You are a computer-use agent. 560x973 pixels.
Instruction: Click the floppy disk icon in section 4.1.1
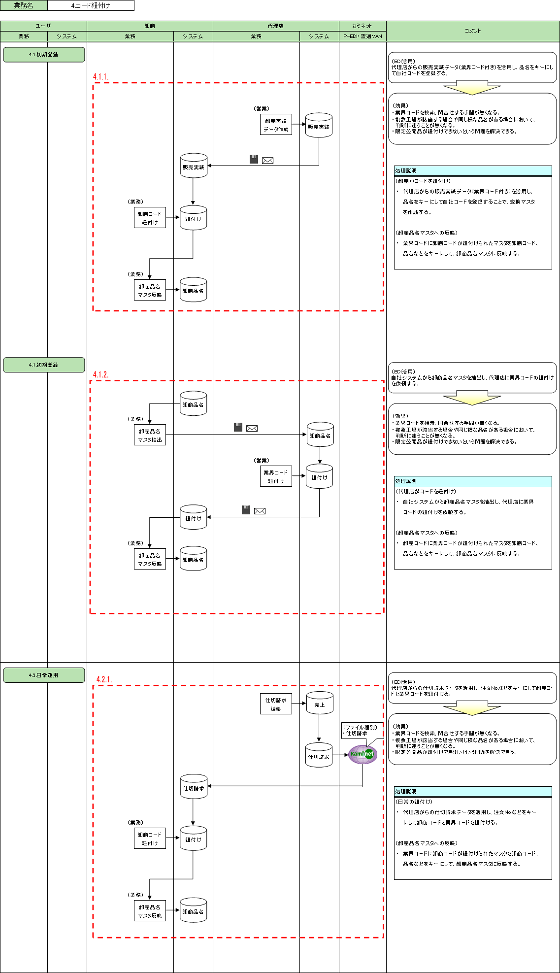point(254,159)
